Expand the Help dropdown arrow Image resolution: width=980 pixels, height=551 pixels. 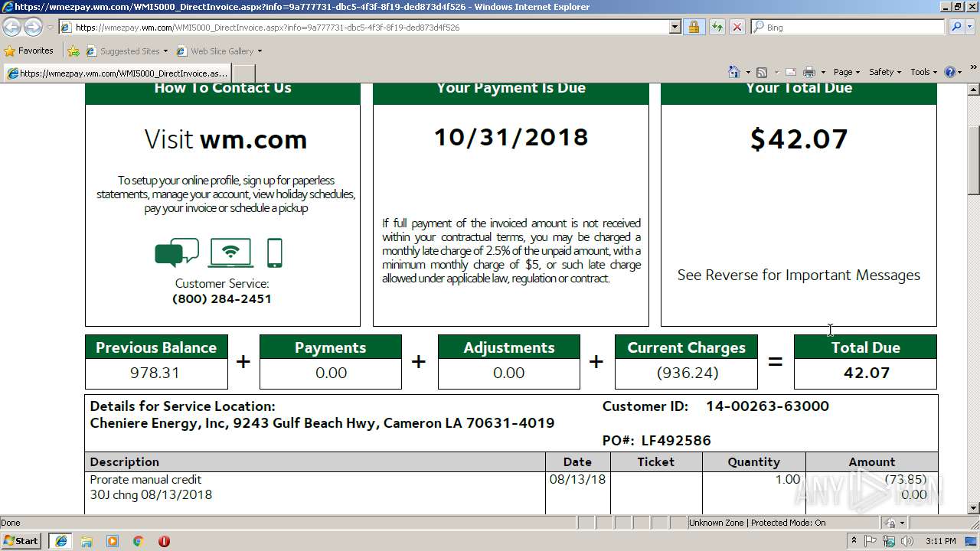959,73
